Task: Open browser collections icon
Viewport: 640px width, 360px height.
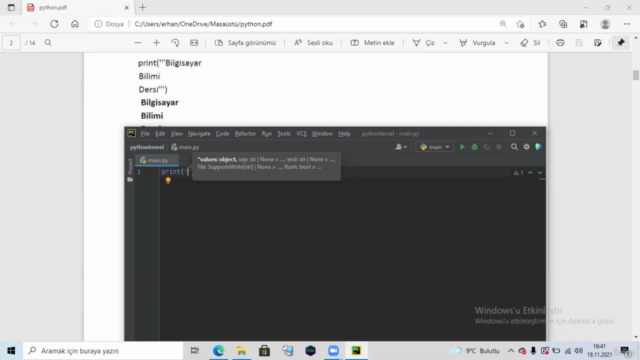Action: tap(563, 24)
